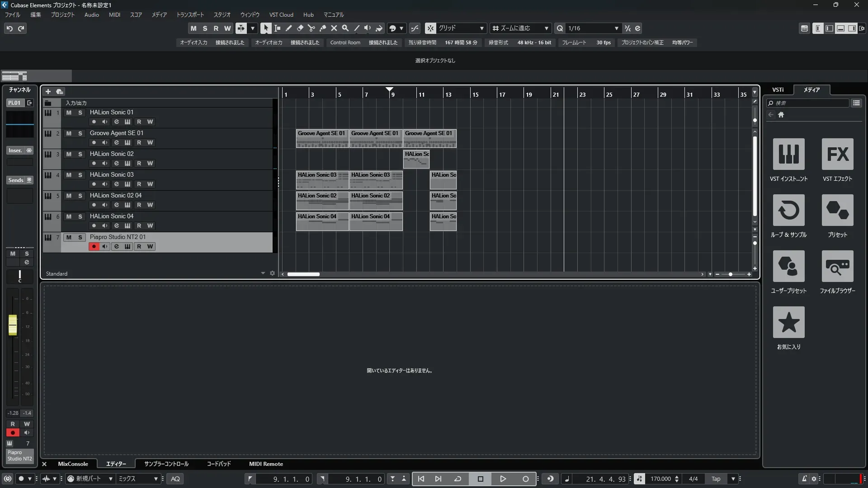Open VST Instruments in Media rack
868x488 pixels.
[x=788, y=154]
